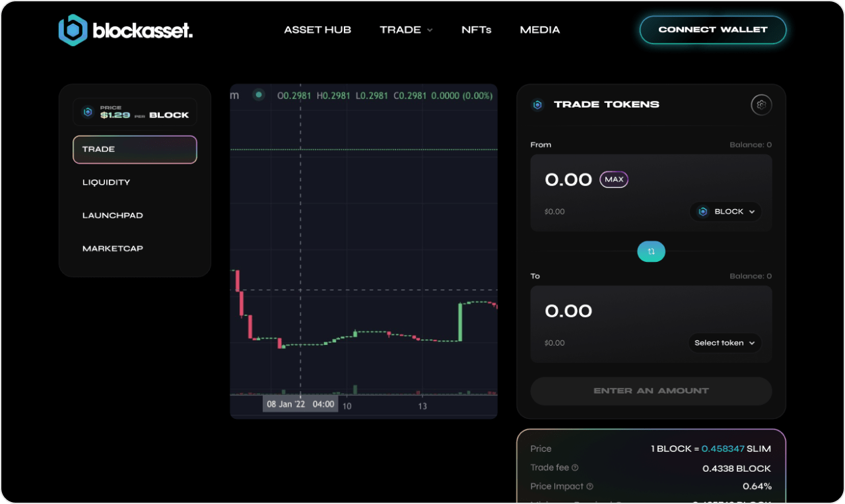Click the From Balance: 0 label
845x504 pixels.
pyautogui.click(x=751, y=145)
